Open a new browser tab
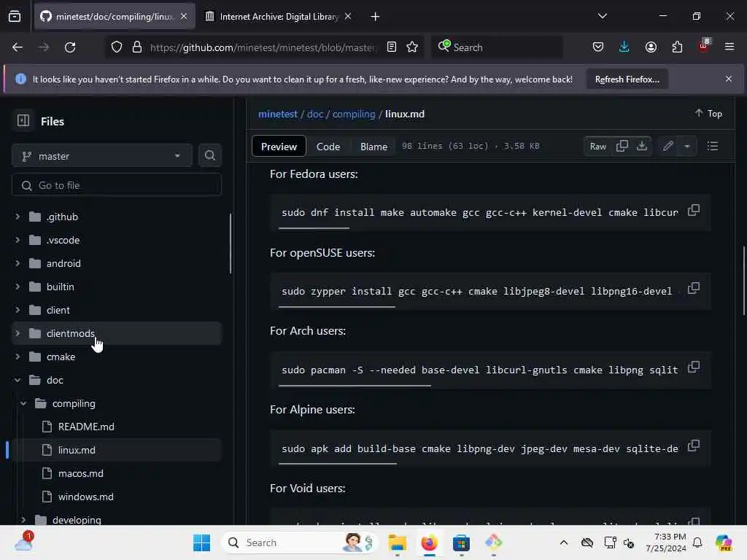The height and width of the screenshot is (560, 747). 375,17
